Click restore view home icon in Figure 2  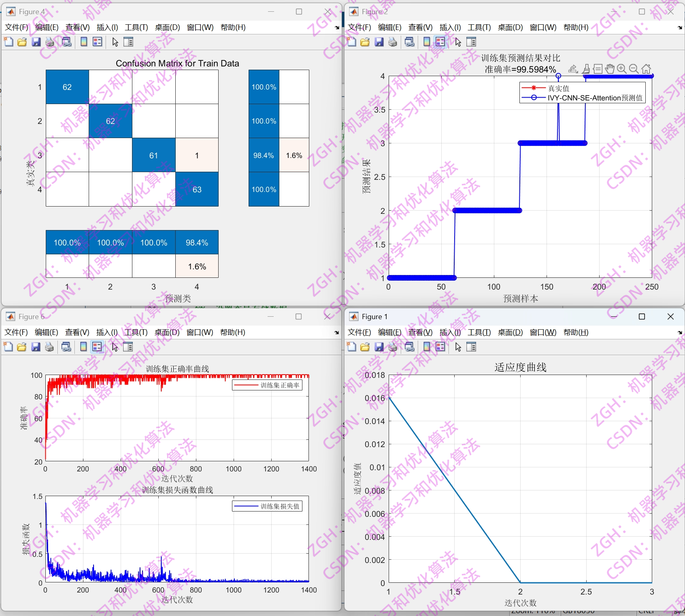click(x=647, y=69)
